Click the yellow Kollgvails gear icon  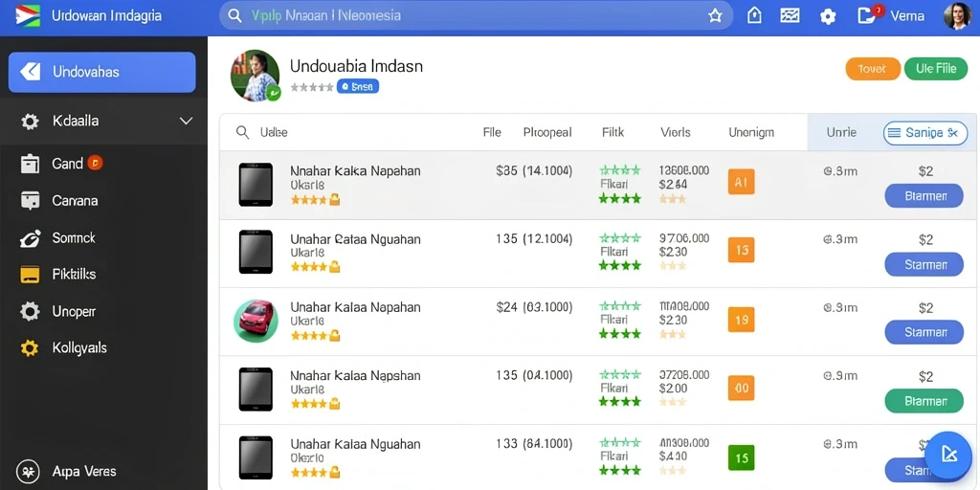tap(30, 348)
